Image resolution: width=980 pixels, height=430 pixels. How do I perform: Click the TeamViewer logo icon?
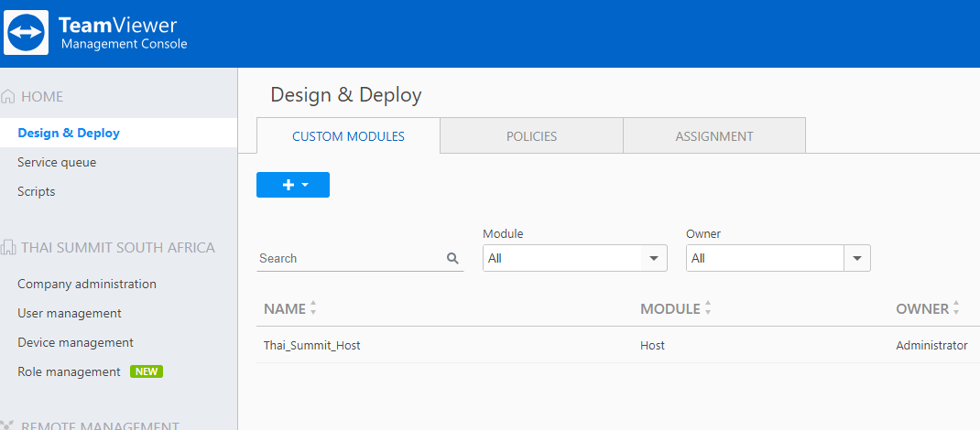27,33
